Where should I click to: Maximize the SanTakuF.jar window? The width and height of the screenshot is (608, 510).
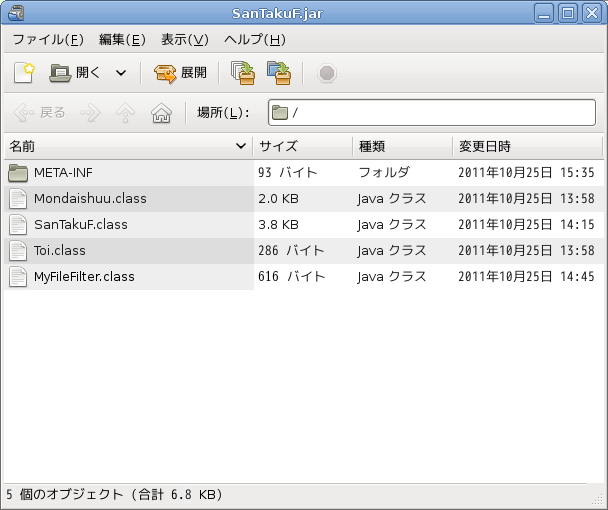(568, 14)
